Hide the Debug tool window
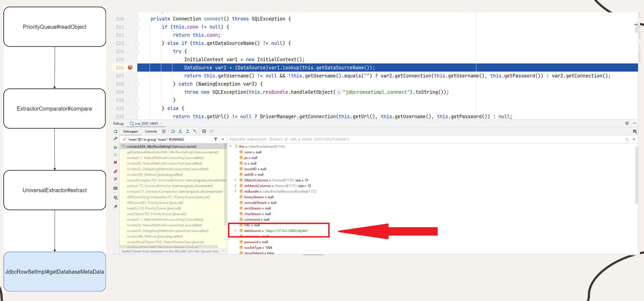 (635, 123)
